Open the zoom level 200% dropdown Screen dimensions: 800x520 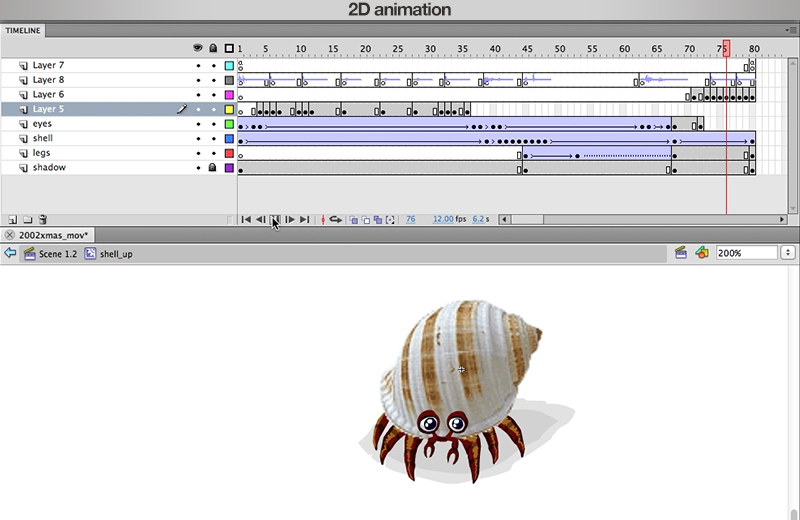pyautogui.click(x=786, y=253)
